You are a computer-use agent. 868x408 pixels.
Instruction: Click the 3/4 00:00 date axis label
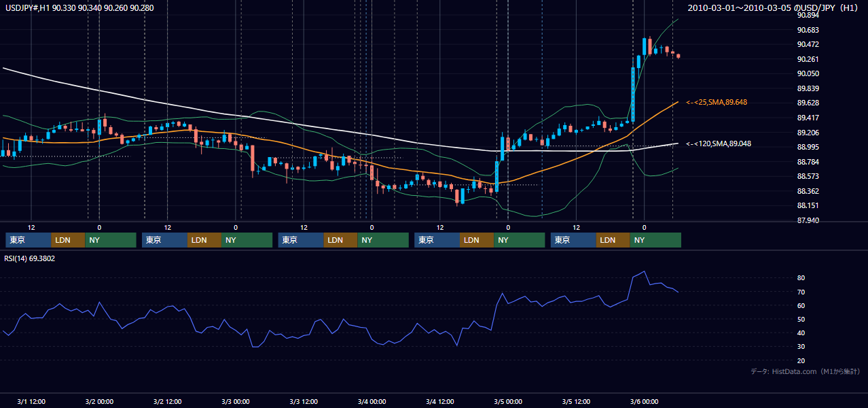coord(372,401)
